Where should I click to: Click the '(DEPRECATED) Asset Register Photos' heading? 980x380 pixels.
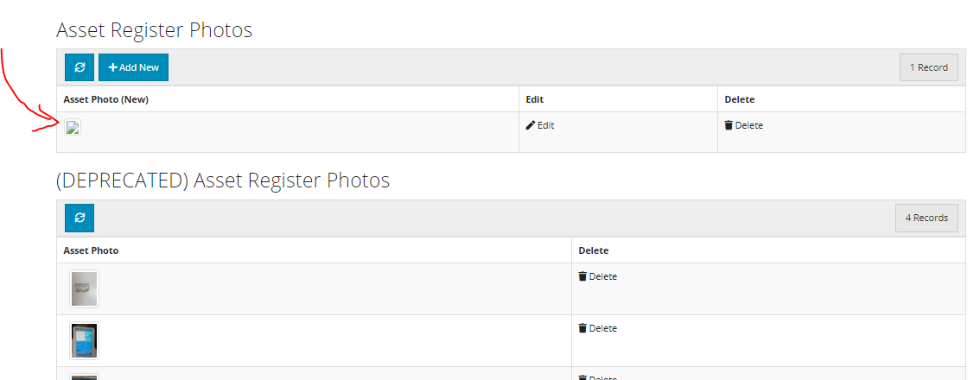[223, 180]
